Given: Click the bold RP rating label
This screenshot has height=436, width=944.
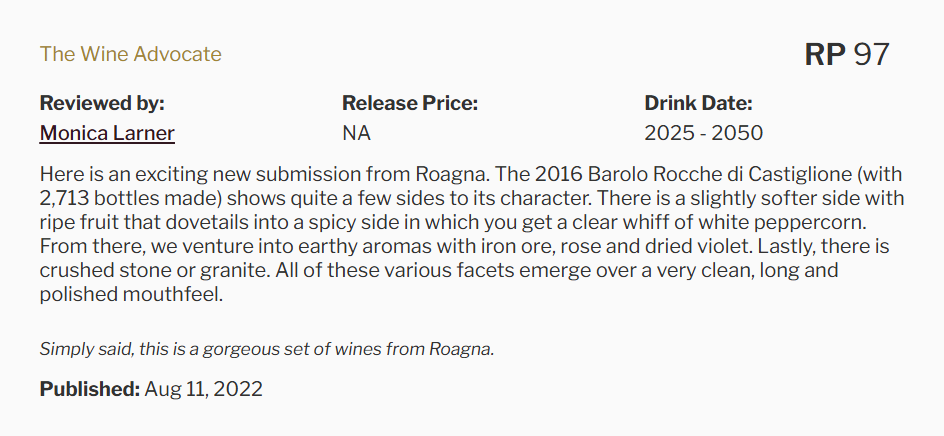Looking at the screenshot, I should coord(825,55).
